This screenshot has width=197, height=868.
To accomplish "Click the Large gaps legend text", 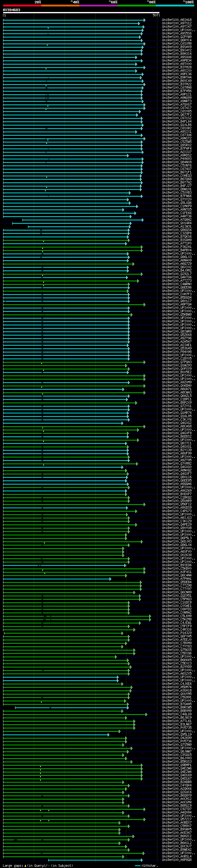I will point(38,866).
